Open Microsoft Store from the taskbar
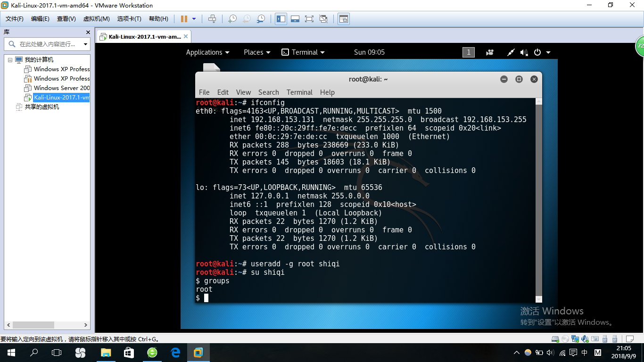644x362 pixels. [x=129, y=353]
